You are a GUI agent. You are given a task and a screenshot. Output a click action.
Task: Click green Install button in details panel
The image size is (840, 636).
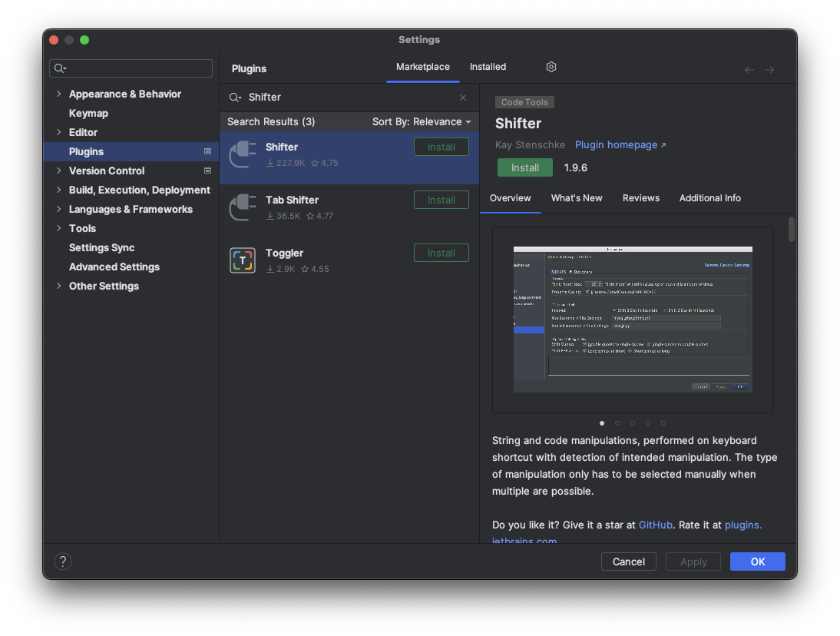[x=524, y=167]
